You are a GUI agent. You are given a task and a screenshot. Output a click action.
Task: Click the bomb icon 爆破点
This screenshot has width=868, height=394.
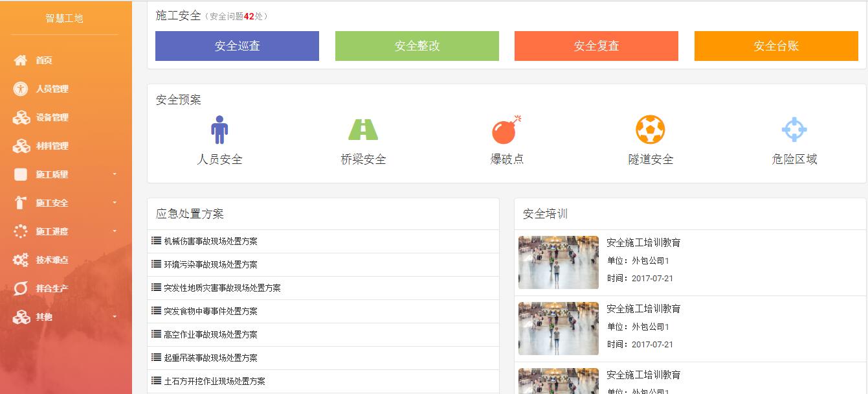(506, 130)
